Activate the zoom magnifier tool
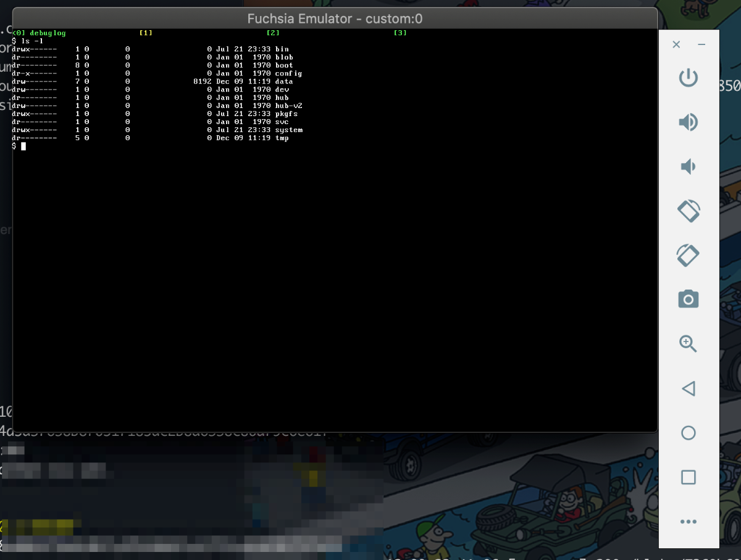This screenshot has height=560, width=741. [688, 343]
